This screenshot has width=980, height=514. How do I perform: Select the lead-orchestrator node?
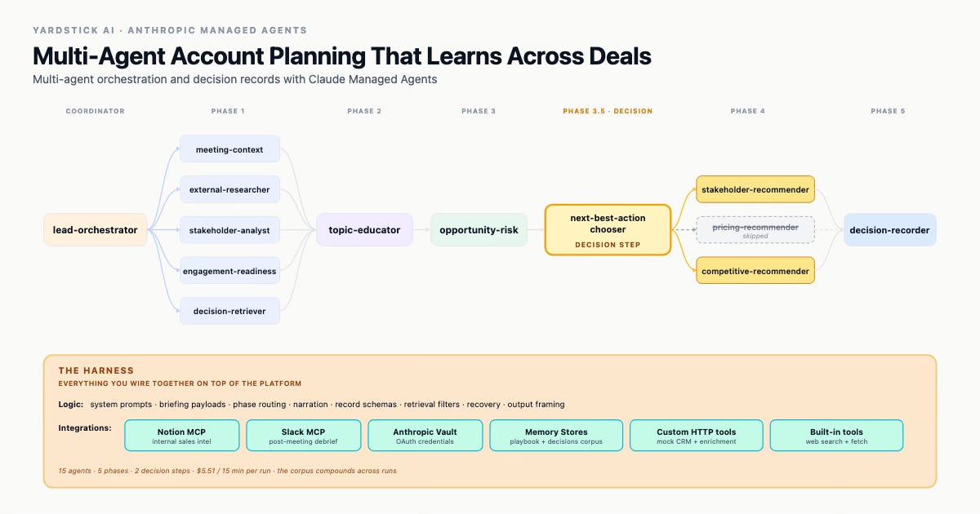(96, 230)
